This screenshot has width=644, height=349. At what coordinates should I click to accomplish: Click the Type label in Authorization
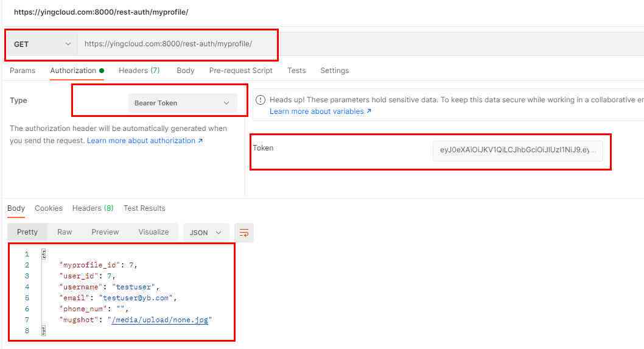(x=18, y=100)
